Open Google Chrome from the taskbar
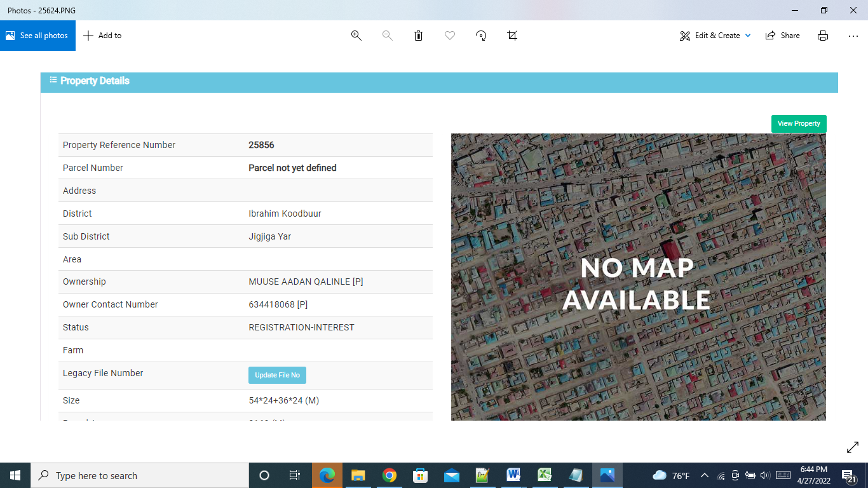868x488 pixels. click(x=390, y=475)
